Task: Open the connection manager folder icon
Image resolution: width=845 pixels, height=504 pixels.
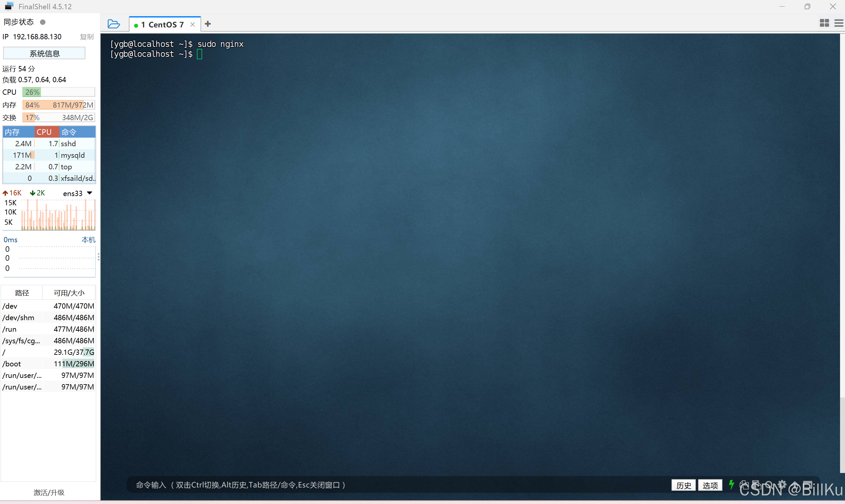Action: point(114,24)
